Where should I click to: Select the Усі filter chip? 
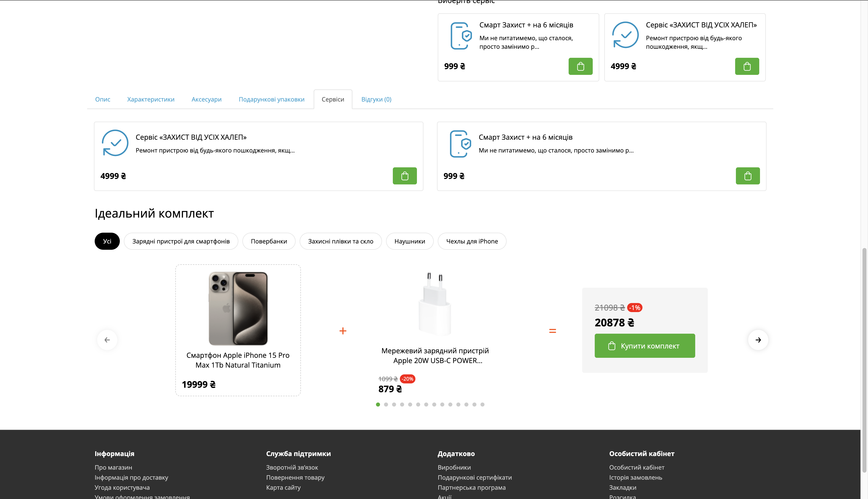(x=107, y=241)
